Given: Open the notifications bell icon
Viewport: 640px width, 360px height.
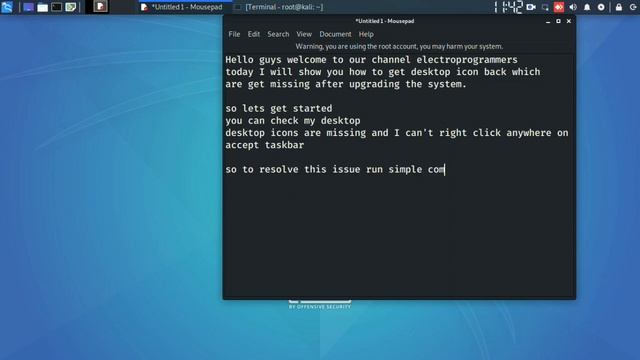Looking at the screenshot, I should click(x=587, y=7).
